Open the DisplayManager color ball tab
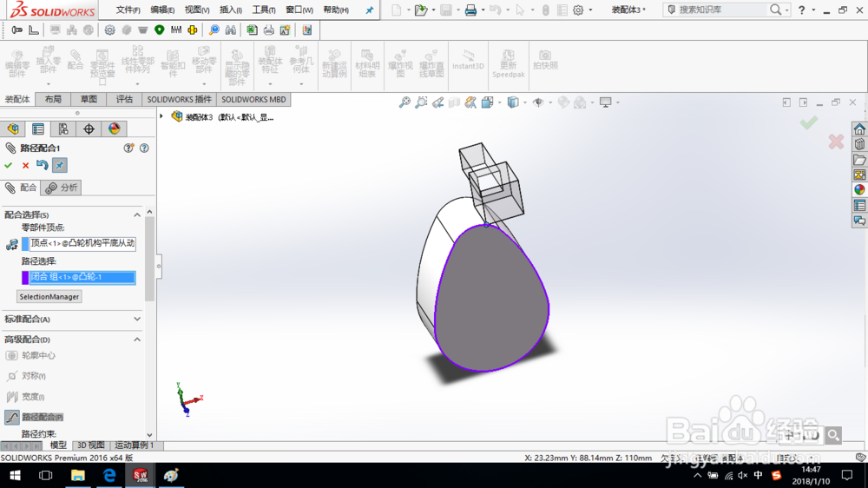The image size is (868, 488). (114, 129)
